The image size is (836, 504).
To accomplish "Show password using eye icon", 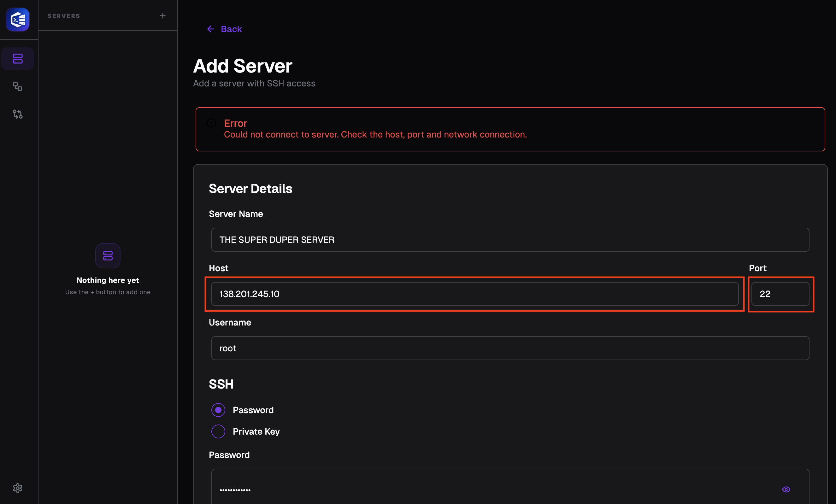I will (x=786, y=489).
